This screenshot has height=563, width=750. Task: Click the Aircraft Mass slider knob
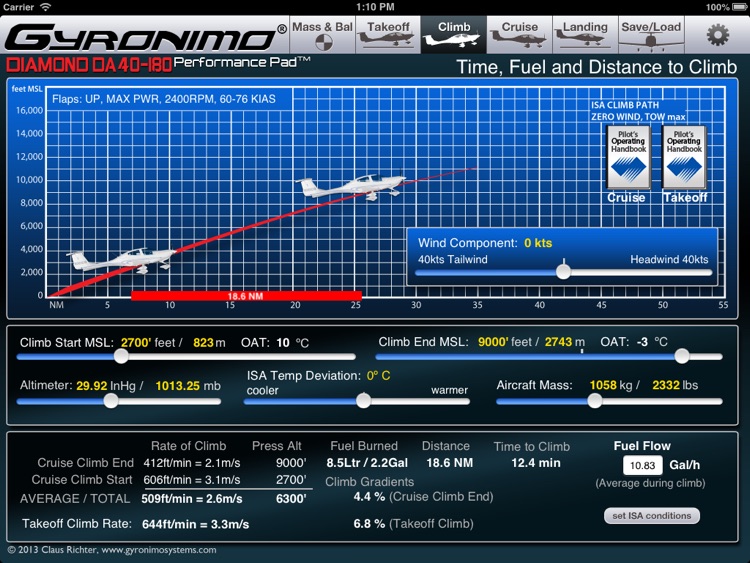595,401
